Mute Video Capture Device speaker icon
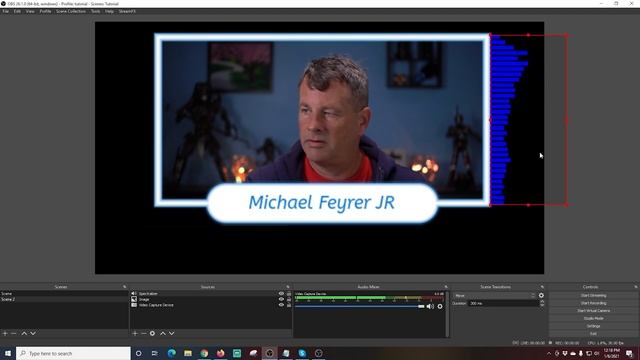Screen dimensions: 640x360 click(x=430, y=306)
